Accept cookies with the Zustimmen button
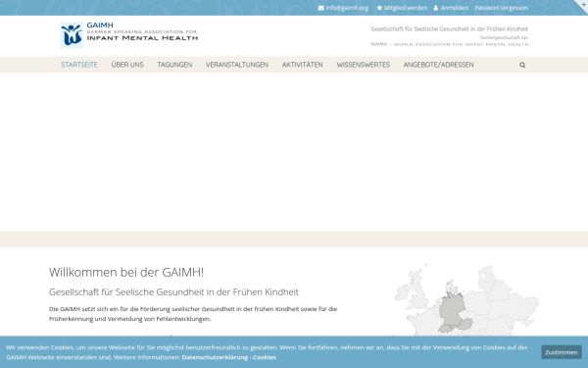Image resolution: width=588 pixels, height=368 pixels. pyautogui.click(x=562, y=352)
